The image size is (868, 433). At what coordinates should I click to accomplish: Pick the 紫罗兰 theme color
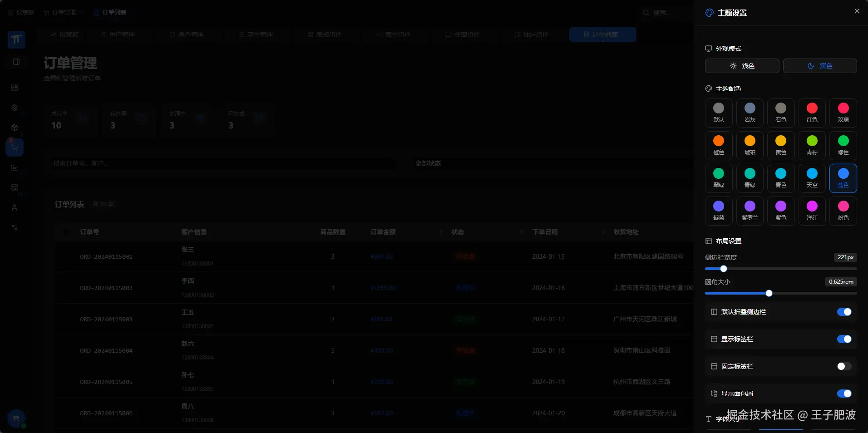coord(750,211)
